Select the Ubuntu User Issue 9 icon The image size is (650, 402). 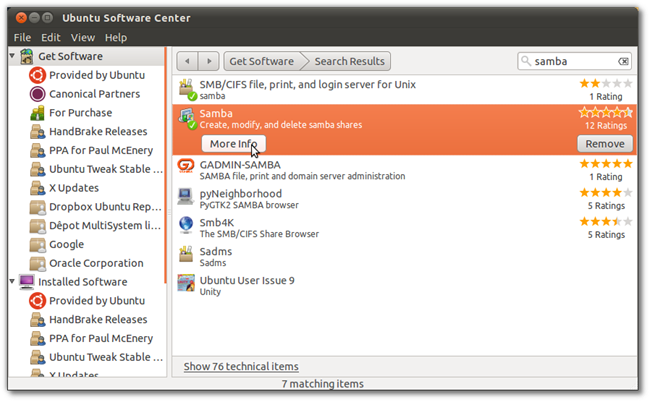click(x=185, y=283)
